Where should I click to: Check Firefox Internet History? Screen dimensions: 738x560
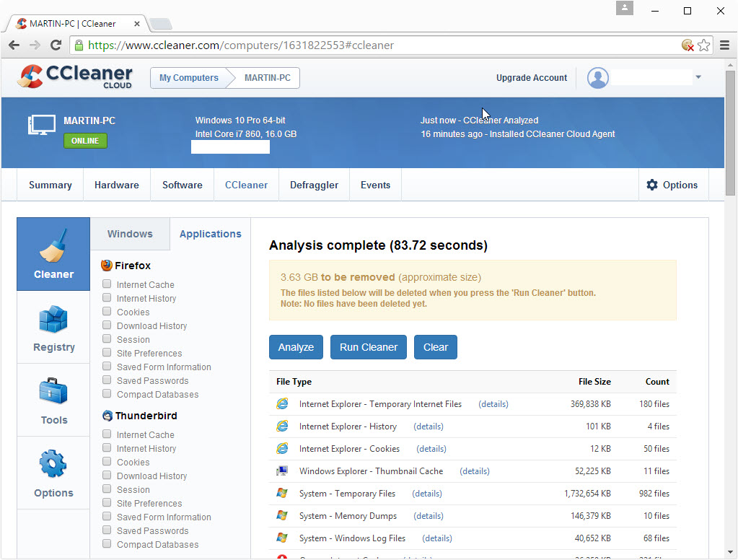click(107, 297)
